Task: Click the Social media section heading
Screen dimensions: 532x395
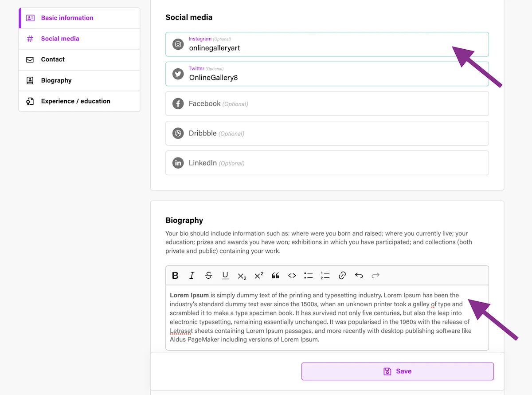Action: (x=189, y=18)
